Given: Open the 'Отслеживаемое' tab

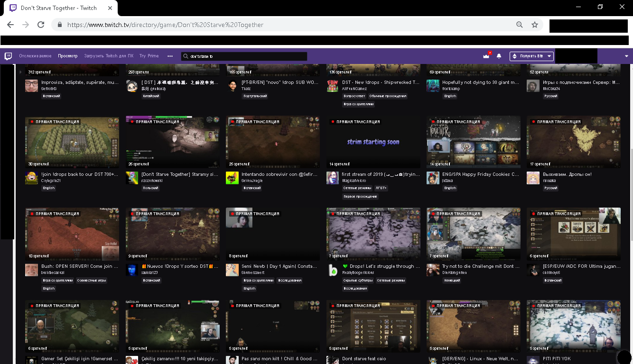Looking at the screenshot, I should pos(35,56).
